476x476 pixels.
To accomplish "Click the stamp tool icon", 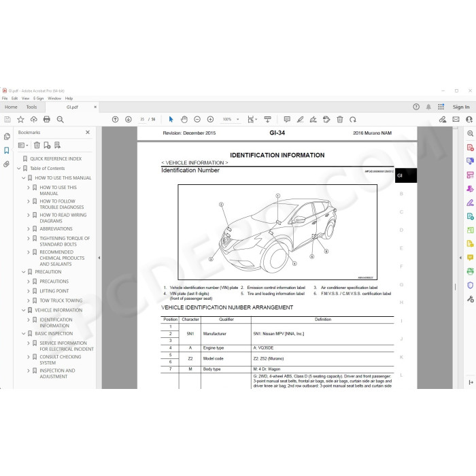I will tap(326, 119).
